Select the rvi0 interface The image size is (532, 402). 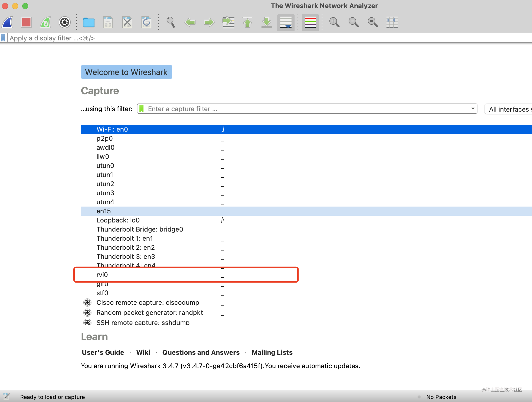point(306,275)
